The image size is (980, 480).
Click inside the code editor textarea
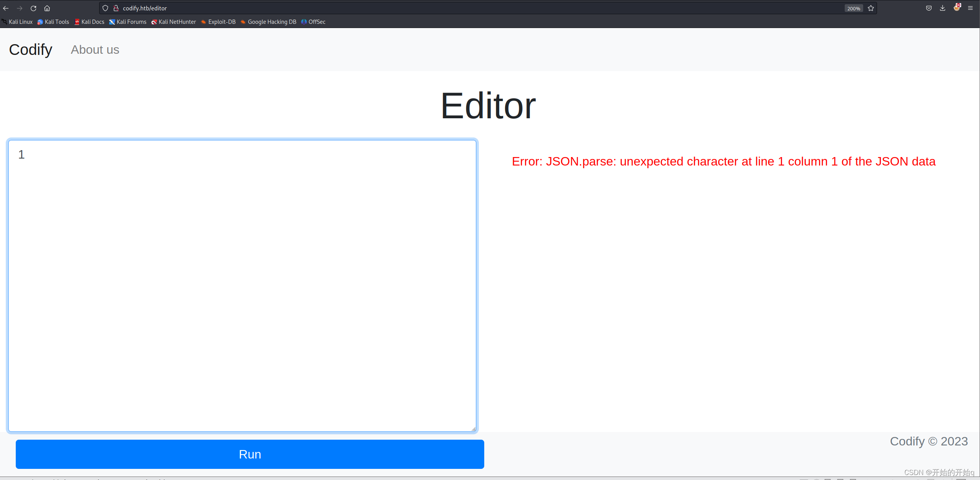click(x=242, y=286)
